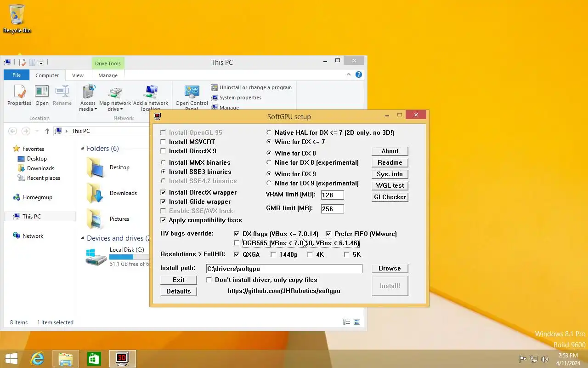The height and width of the screenshot is (368, 588).
Task: Open Quick Access Toolbar customize dropdown
Action: tap(41, 63)
